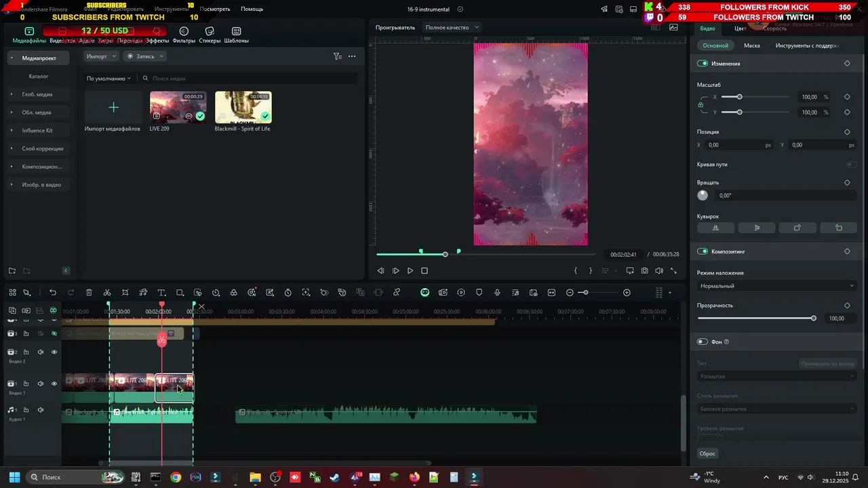Collapse the Медиапроект tree section

coord(12,58)
